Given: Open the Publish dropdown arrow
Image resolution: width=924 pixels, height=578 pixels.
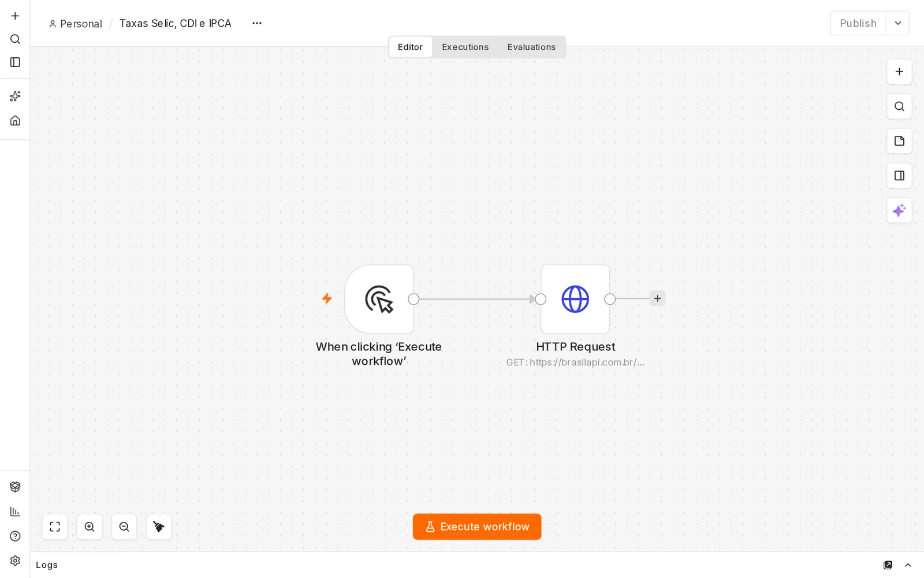Looking at the screenshot, I should 898,23.
